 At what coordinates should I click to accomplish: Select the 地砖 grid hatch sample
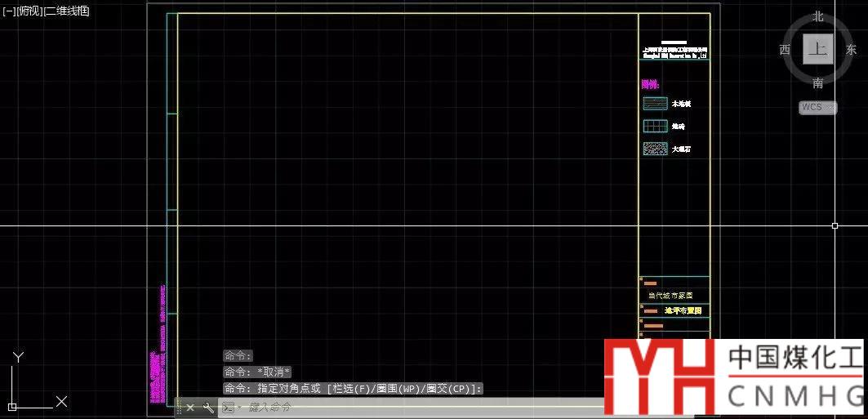click(656, 127)
